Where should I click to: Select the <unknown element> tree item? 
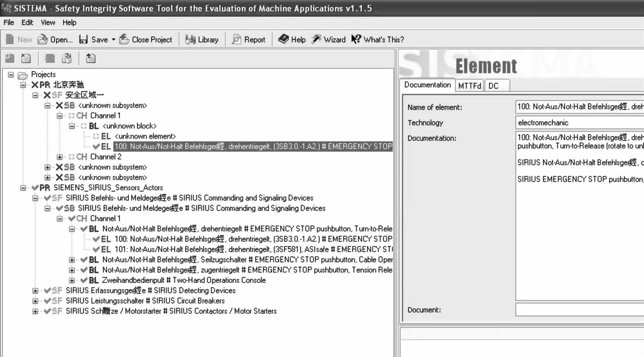pos(145,136)
